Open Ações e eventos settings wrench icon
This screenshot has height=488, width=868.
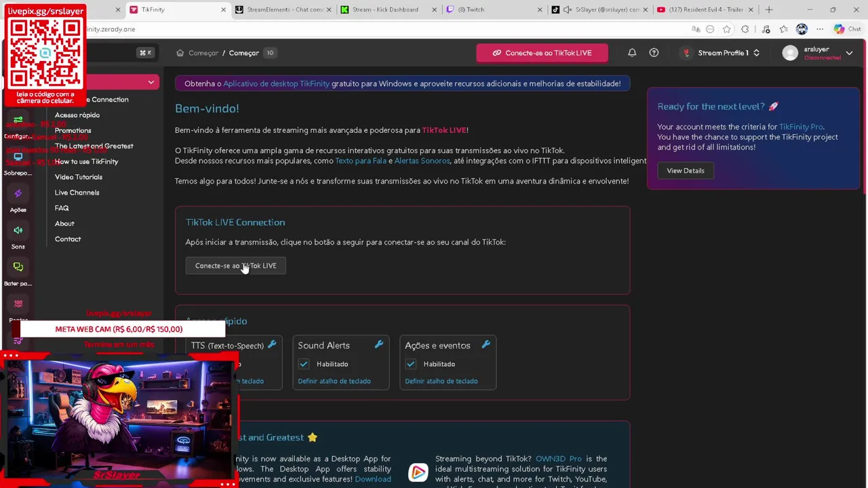point(486,345)
